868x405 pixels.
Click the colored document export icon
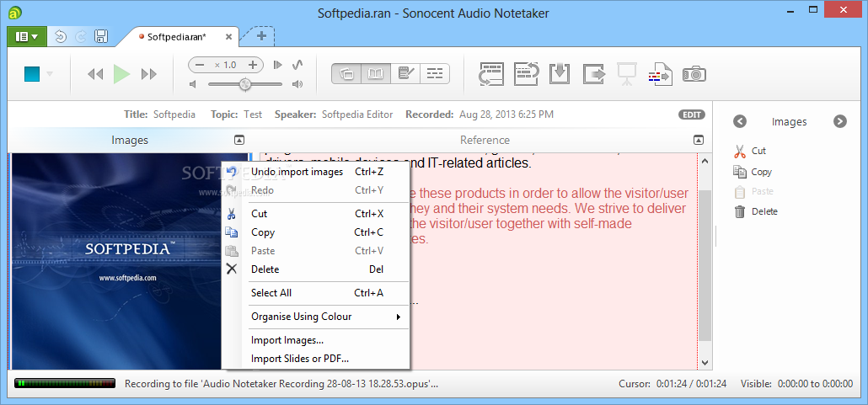pos(660,74)
